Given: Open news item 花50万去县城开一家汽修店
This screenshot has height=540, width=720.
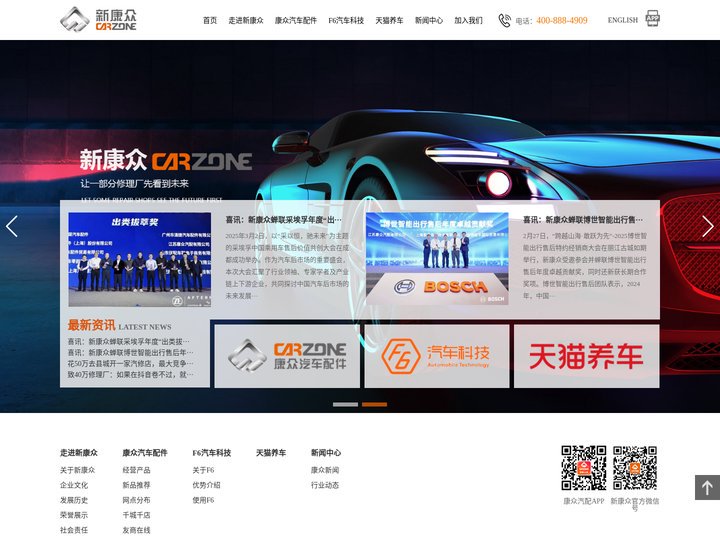Looking at the screenshot, I should [130, 364].
